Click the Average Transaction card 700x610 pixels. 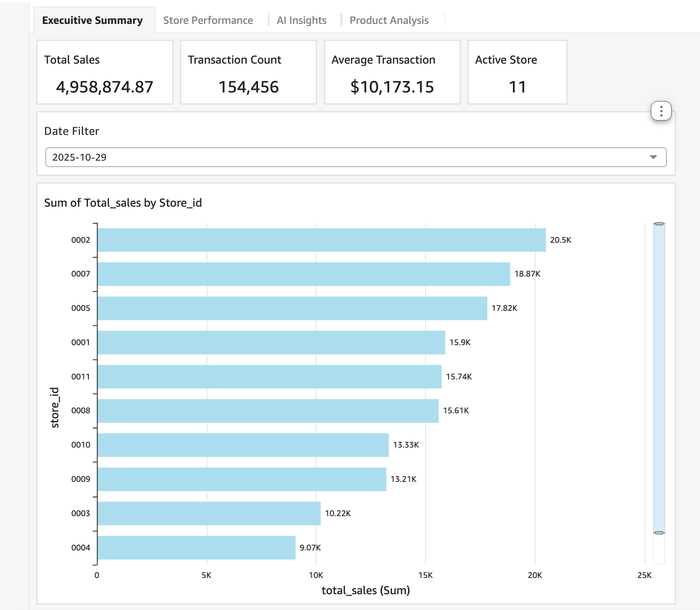point(391,72)
